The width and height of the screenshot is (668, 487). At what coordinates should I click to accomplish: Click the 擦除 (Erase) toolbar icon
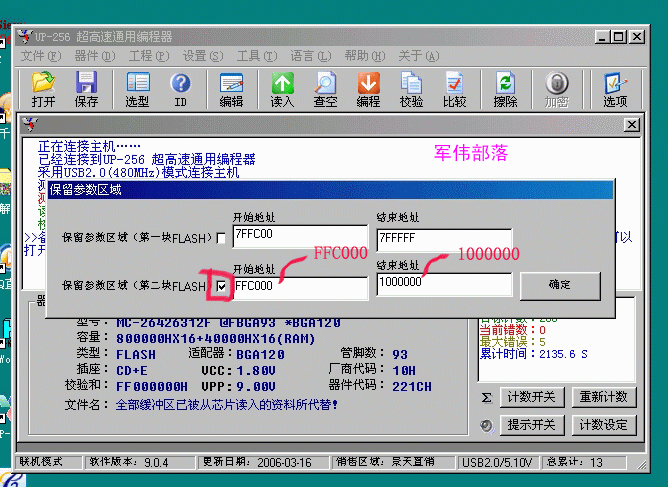pyautogui.click(x=506, y=89)
